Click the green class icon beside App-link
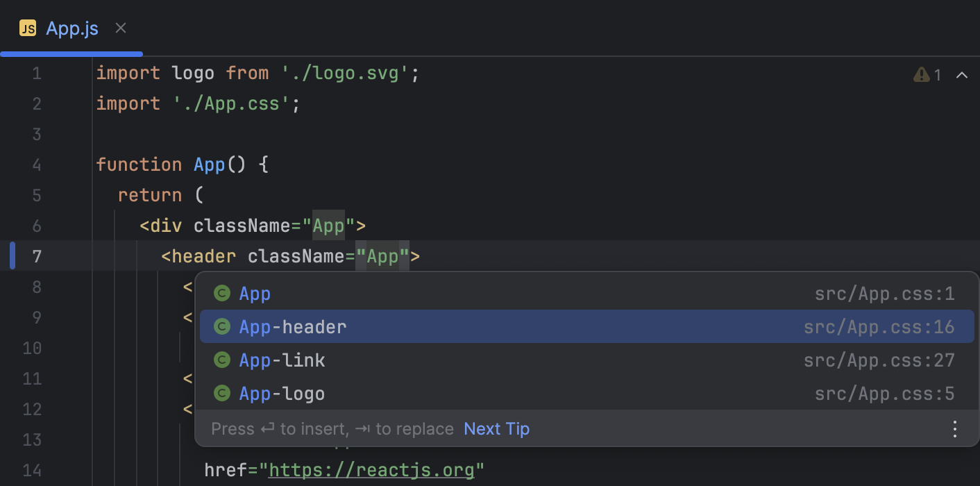Viewport: 980px width, 486px height. click(222, 360)
